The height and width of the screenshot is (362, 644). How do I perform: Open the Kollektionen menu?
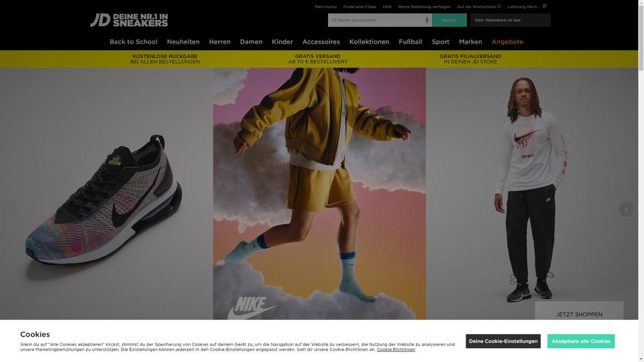point(369,42)
